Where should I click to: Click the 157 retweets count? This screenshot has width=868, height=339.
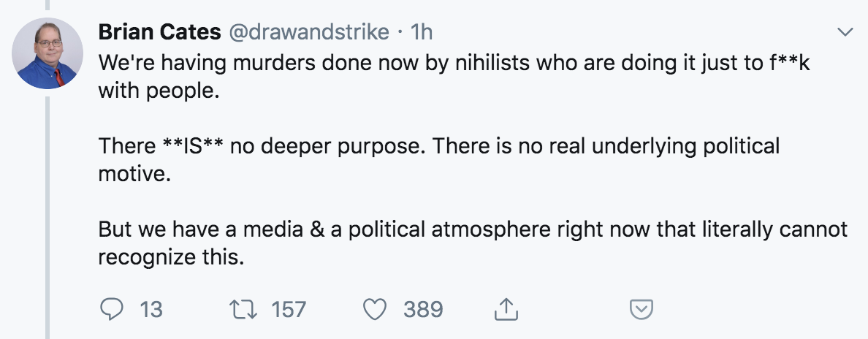pos(289,310)
